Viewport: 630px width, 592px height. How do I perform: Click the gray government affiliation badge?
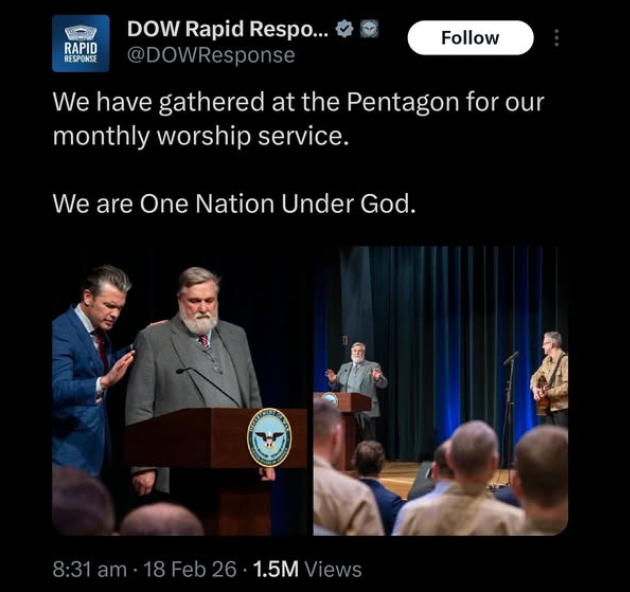[369, 31]
